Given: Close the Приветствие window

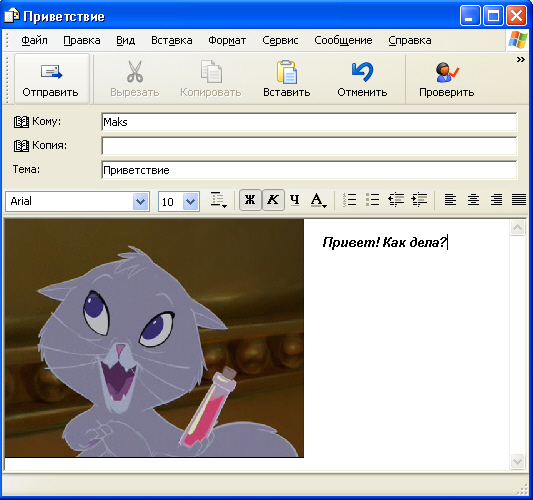Looking at the screenshot, I should [x=516, y=16].
